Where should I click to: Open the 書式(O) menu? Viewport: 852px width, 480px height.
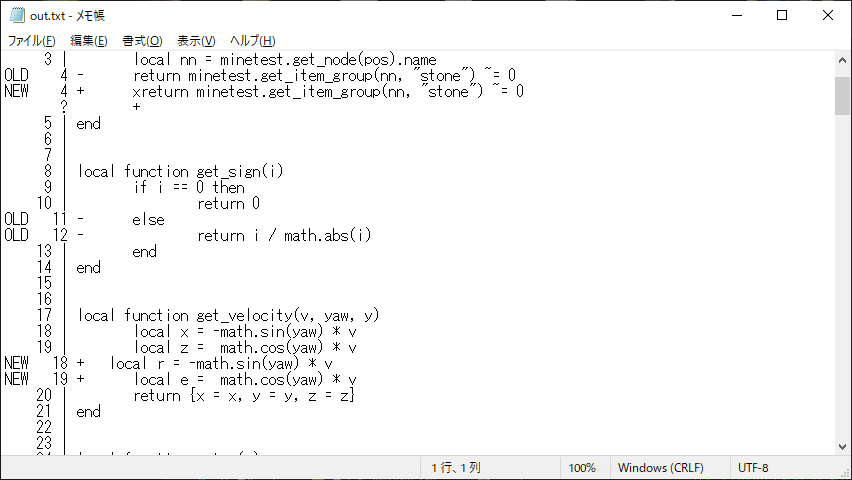142,40
